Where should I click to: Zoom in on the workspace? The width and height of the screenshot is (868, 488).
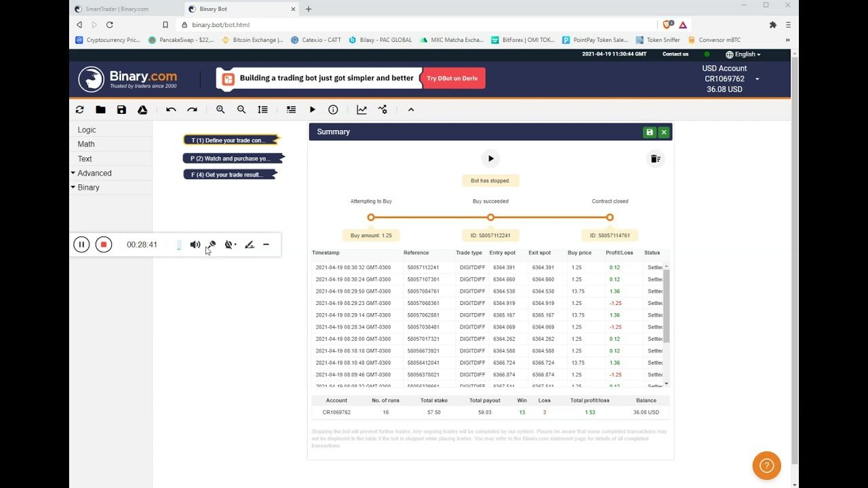[220, 110]
